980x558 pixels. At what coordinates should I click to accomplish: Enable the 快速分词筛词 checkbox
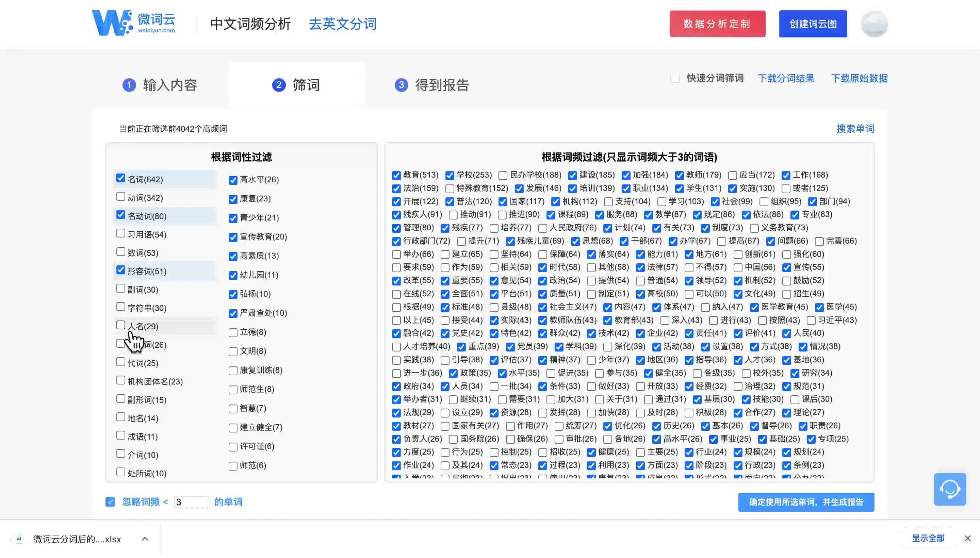pyautogui.click(x=675, y=78)
